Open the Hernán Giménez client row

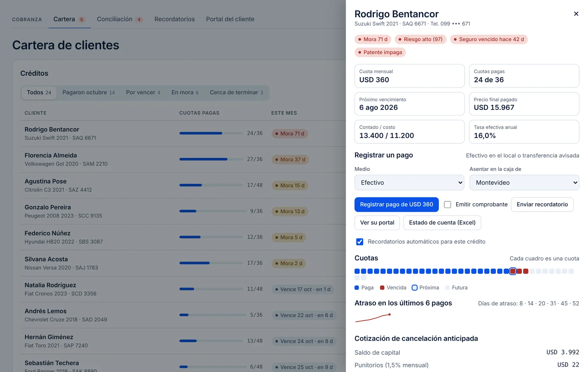coord(183,341)
